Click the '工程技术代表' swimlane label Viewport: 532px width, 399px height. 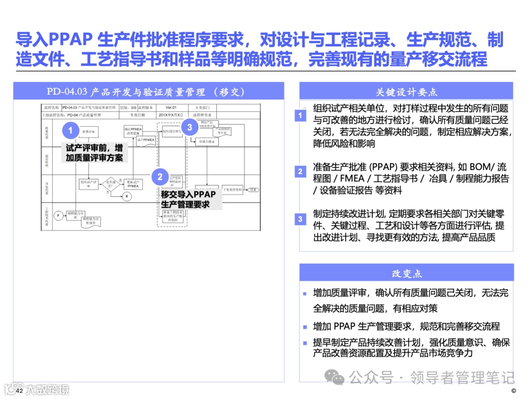pos(47,217)
